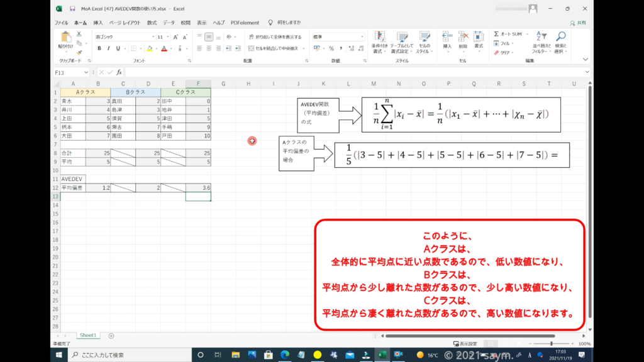Screen dimensions: 644x362
Task: Toggle italic formatting
Action: click(x=108, y=48)
